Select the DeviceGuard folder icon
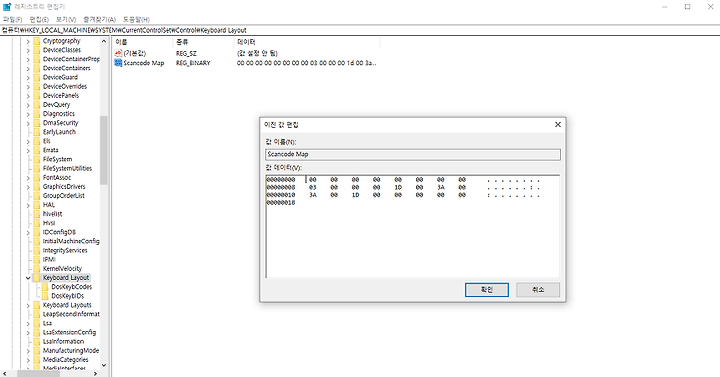Screen dimensions: 720x377 tap(37, 77)
